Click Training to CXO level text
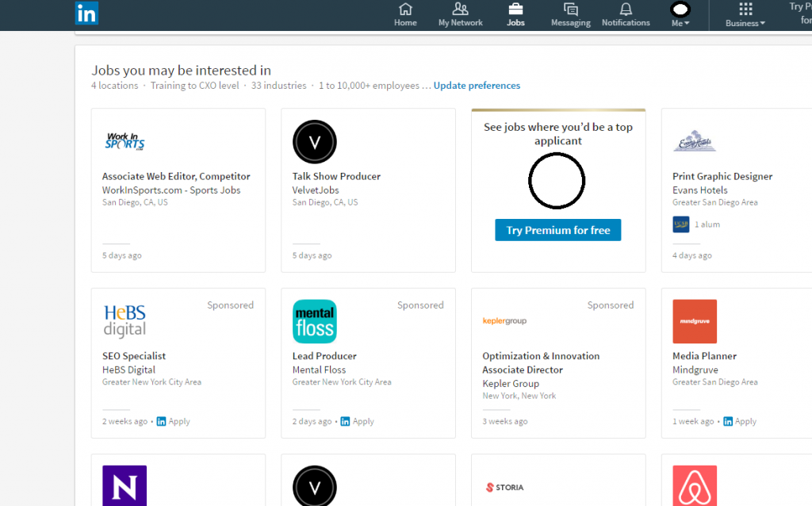The image size is (812, 506). [195, 86]
